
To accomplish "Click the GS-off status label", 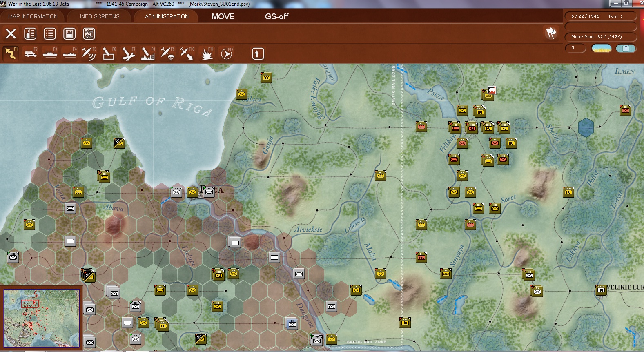I will 276,16.
